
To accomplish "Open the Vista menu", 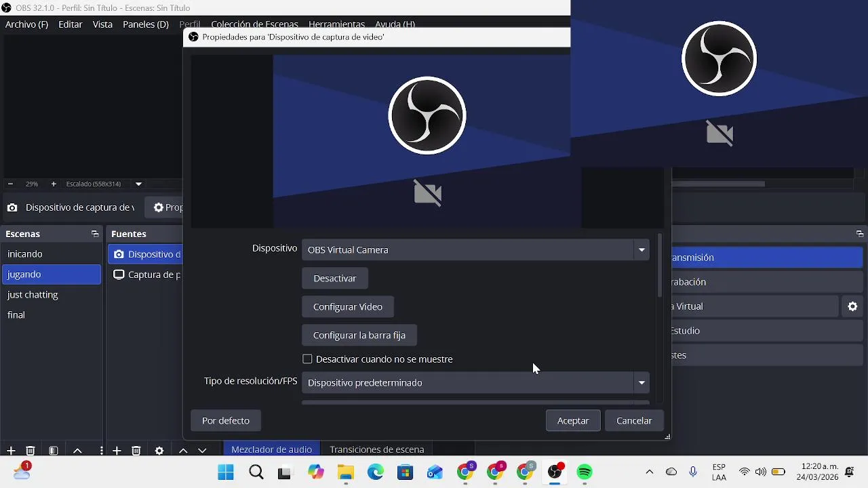I will point(102,24).
